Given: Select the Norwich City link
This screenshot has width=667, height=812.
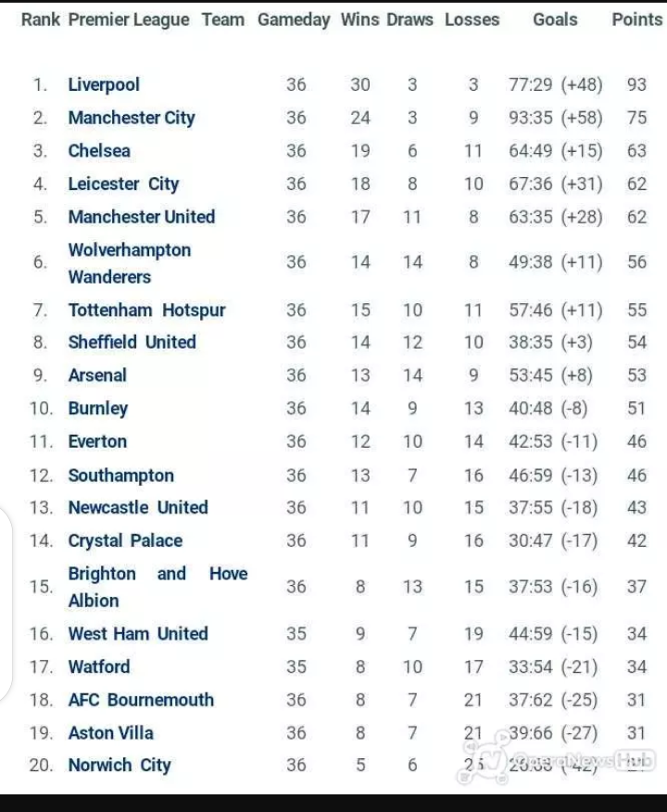Looking at the screenshot, I should click(120, 766).
